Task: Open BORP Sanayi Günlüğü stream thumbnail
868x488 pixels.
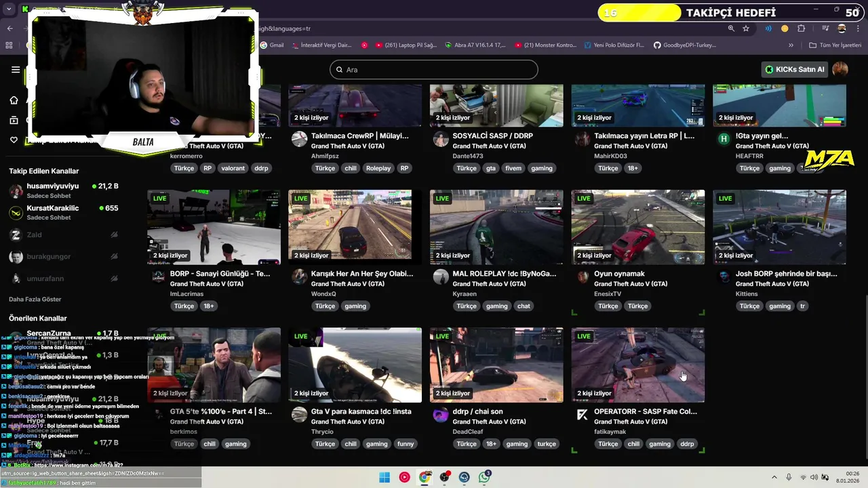Action: pos(214,227)
